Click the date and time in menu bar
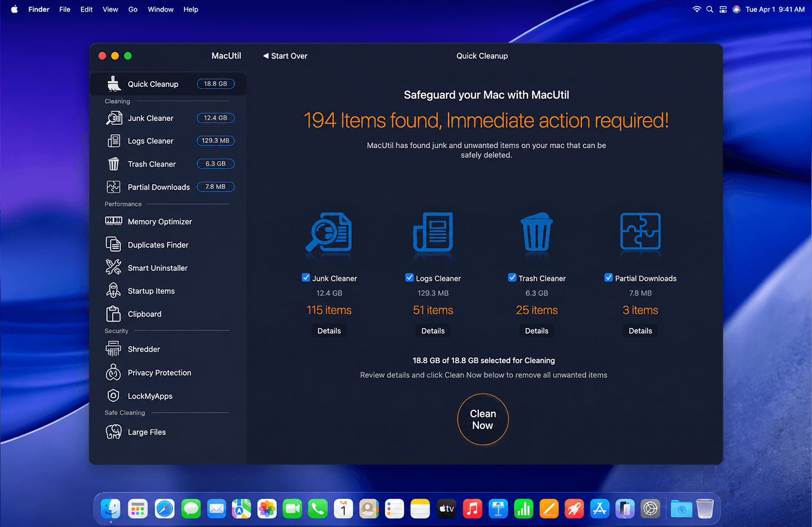This screenshot has height=527, width=812. point(775,9)
